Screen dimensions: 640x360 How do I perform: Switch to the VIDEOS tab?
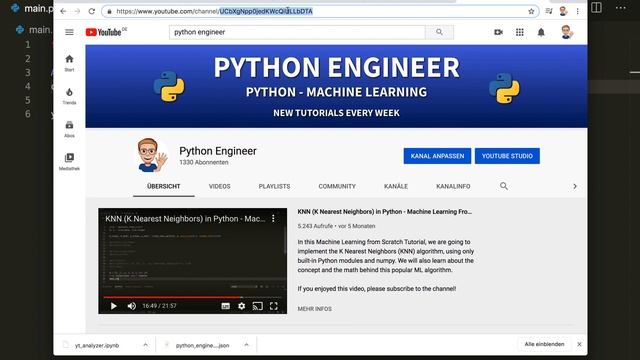pyautogui.click(x=220, y=186)
